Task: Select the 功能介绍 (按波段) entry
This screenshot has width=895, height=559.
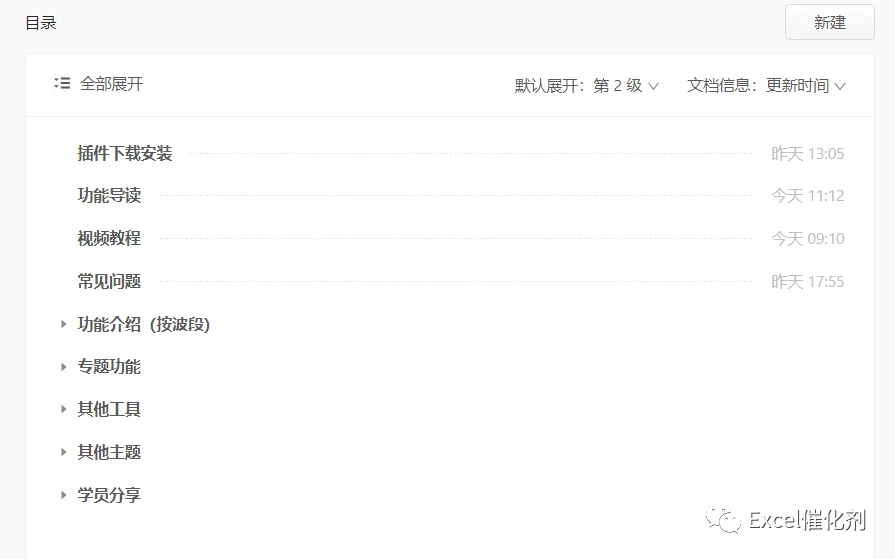Action: (144, 324)
